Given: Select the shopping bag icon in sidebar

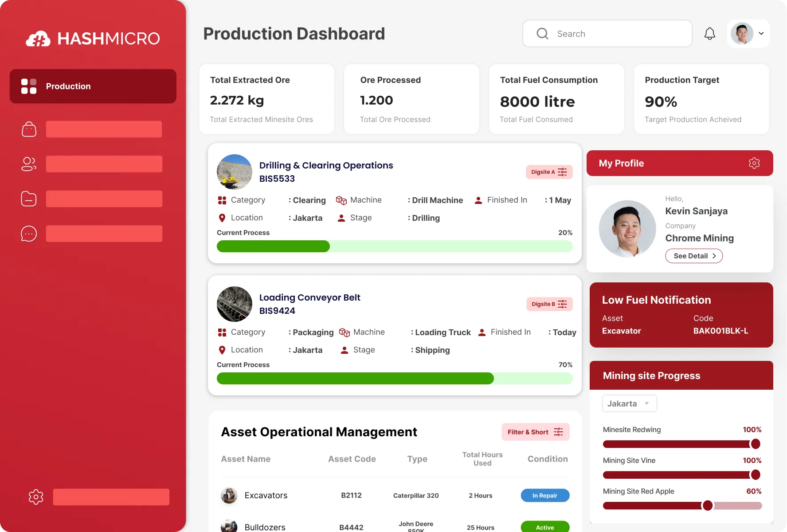Looking at the screenshot, I should [x=28, y=129].
